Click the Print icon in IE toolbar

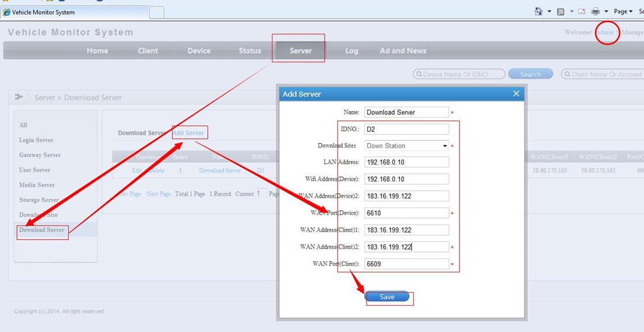(x=596, y=12)
